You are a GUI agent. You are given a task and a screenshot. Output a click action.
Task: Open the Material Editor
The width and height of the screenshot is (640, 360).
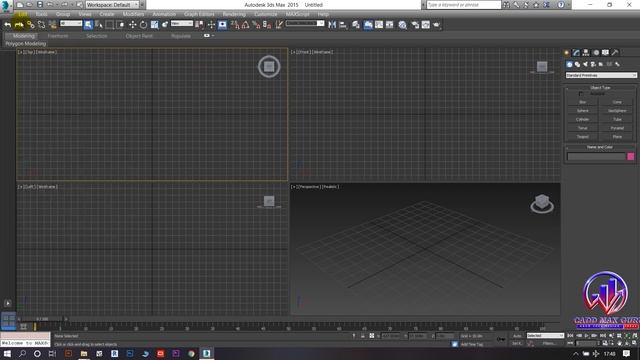(403, 25)
